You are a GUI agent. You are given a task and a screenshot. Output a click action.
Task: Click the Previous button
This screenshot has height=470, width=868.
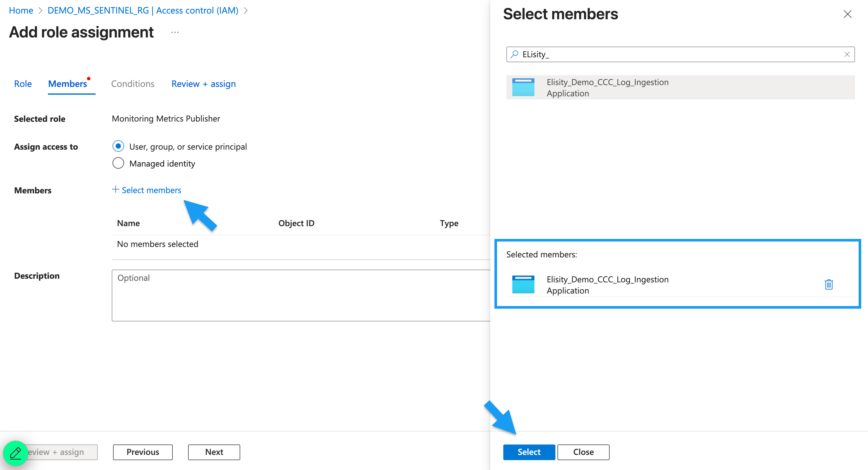pos(142,452)
